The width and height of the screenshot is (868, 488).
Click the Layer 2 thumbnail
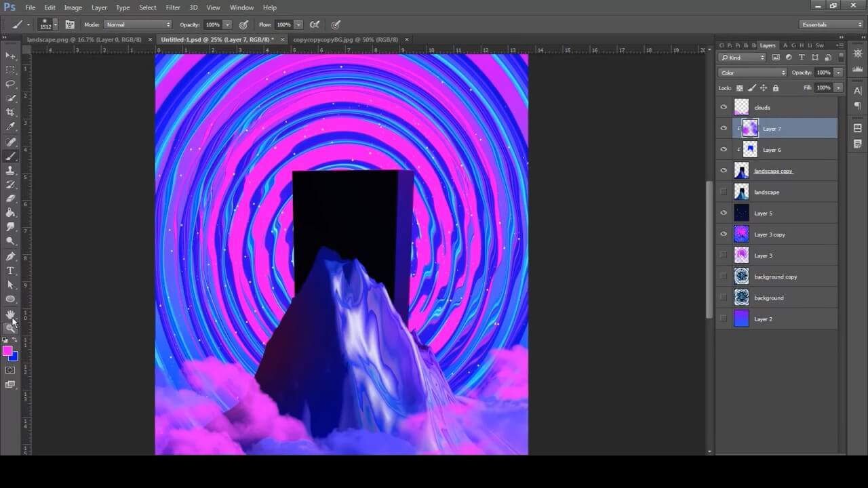741,319
